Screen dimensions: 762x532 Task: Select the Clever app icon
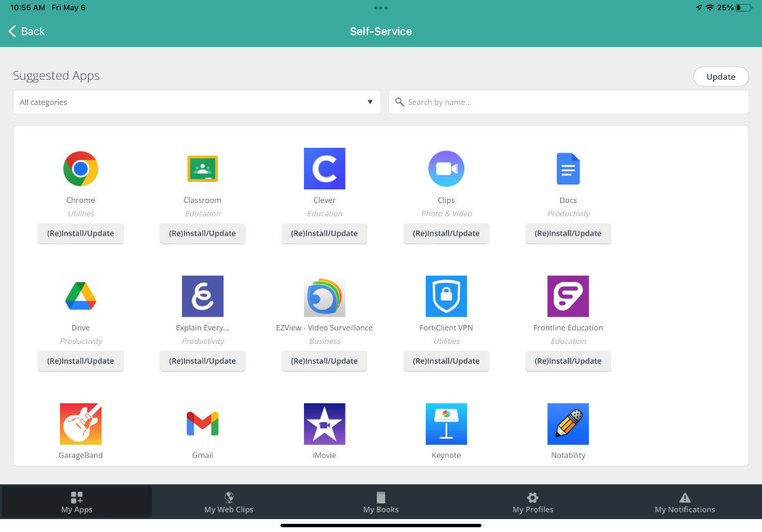point(324,168)
